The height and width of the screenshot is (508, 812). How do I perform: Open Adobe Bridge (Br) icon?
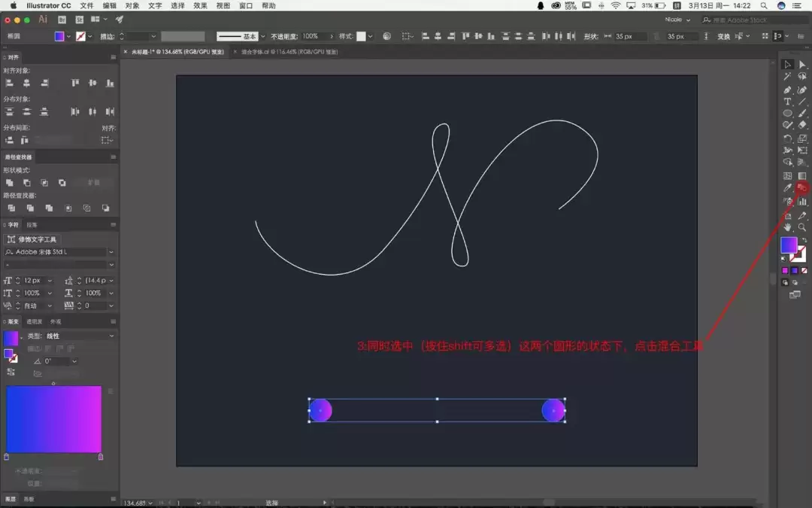(x=62, y=20)
